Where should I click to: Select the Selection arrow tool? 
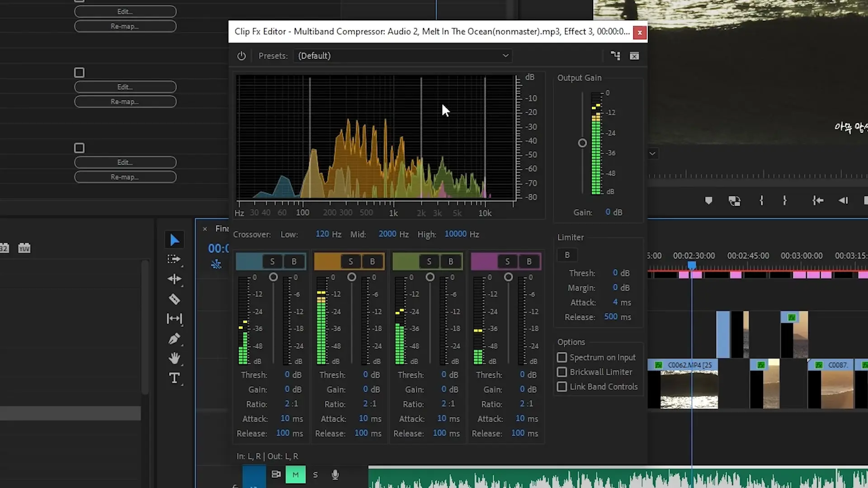pos(175,240)
